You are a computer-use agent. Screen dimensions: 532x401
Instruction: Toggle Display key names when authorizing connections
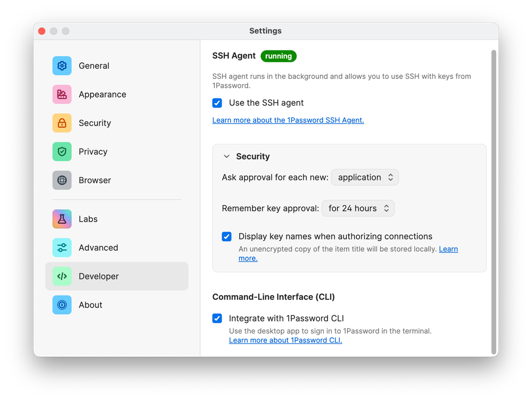(x=227, y=236)
